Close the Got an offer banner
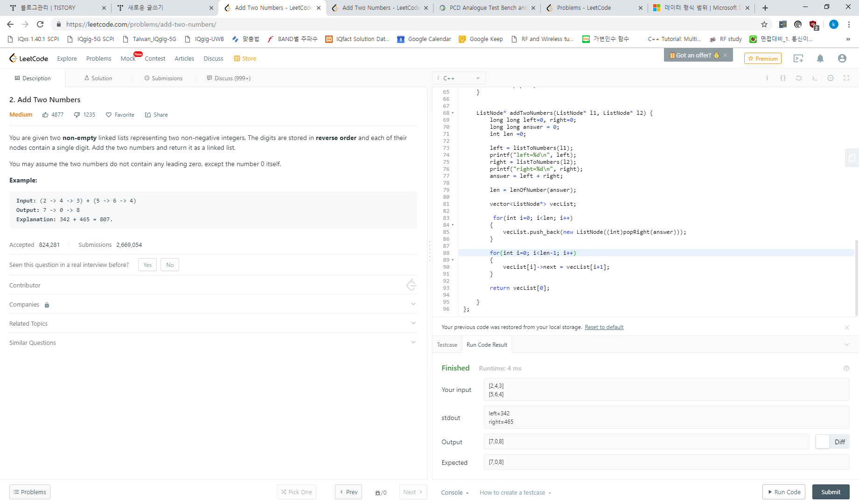Image resolution: width=859 pixels, height=504 pixels. 725,55
